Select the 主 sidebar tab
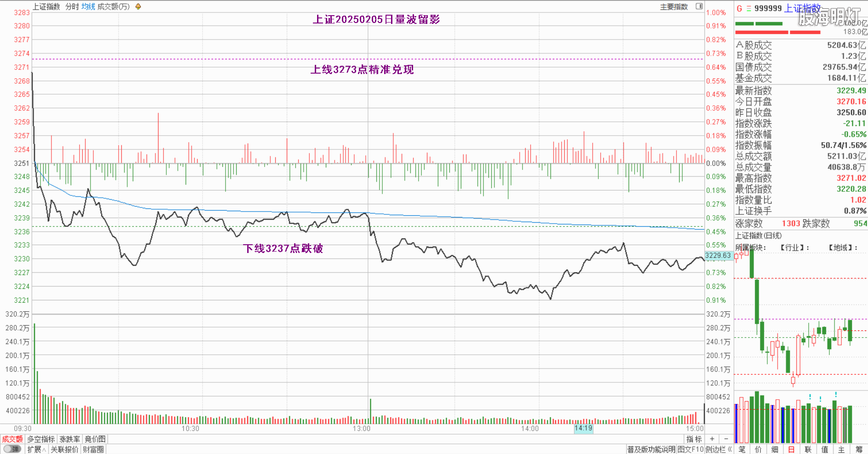The height and width of the screenshot is (454, 868). click(x=841, y=449)
